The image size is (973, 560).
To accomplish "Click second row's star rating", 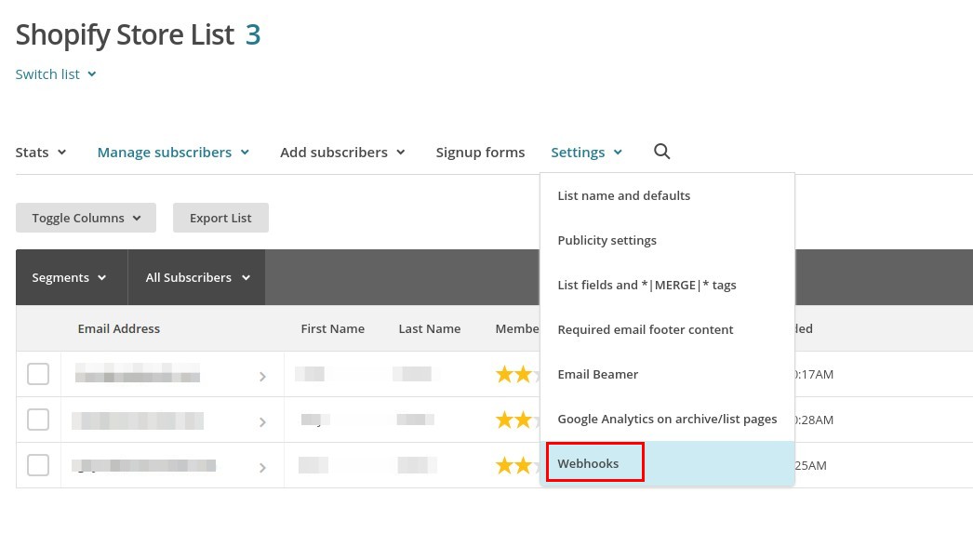I will click(517, 420).
